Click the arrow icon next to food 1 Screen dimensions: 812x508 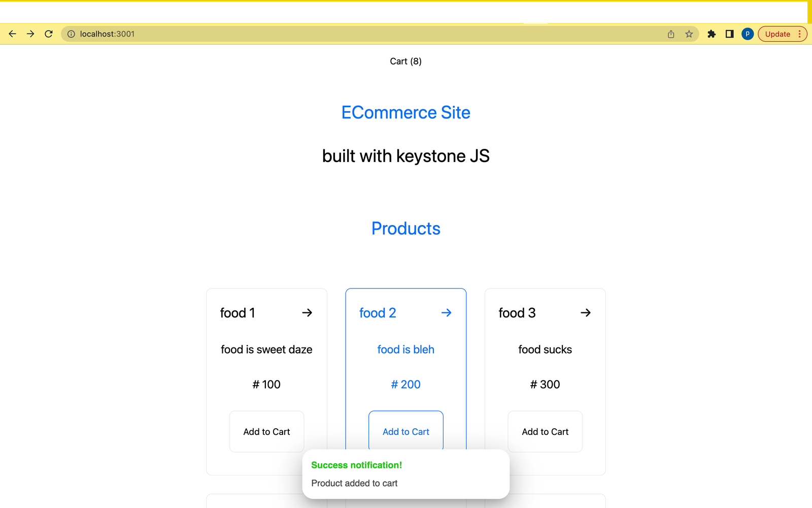(307, 313)
